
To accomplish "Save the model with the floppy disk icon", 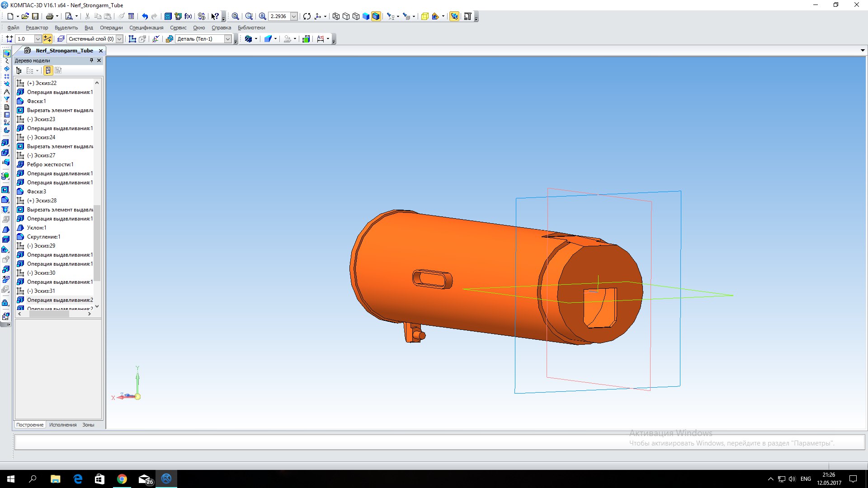I will pyautogui.click(x=35, y=16).
